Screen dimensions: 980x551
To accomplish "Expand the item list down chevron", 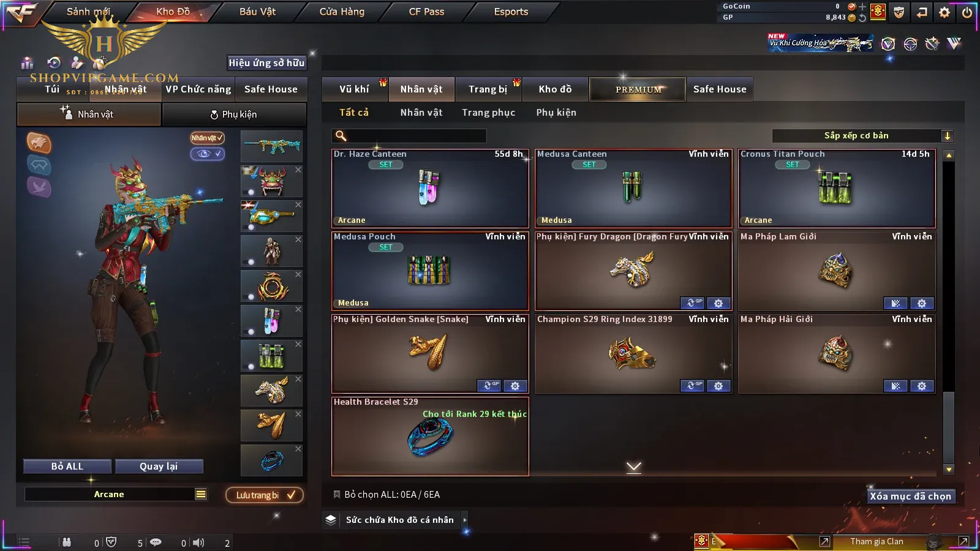I will tap(634, 467).
